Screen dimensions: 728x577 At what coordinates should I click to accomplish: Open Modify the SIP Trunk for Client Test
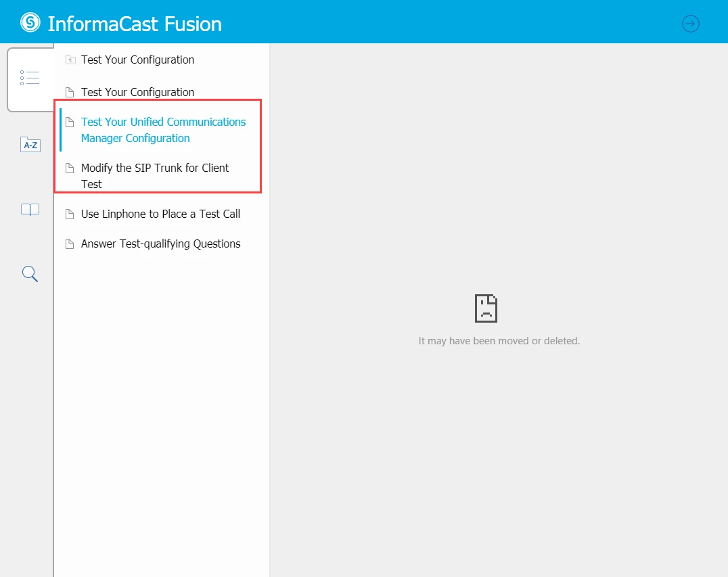(155, 176)
